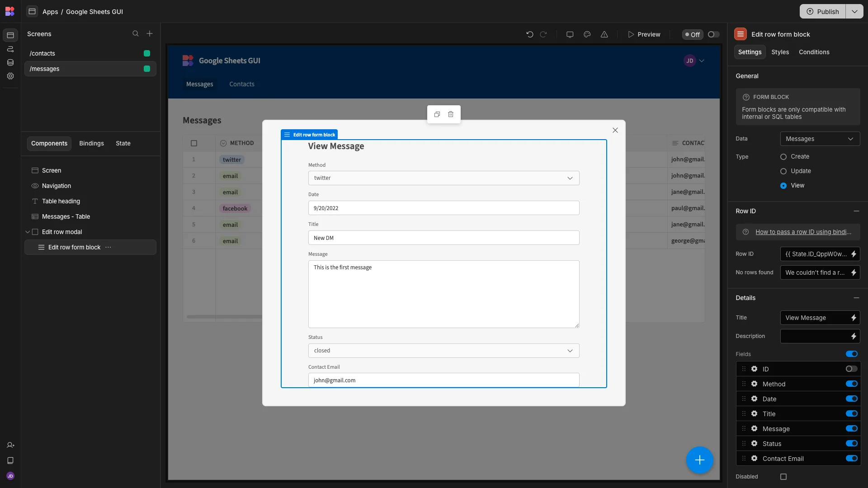The width and height of the screenshot is (868, 488).
Task: Disable the Title field toggle
Action: point(852,413)
